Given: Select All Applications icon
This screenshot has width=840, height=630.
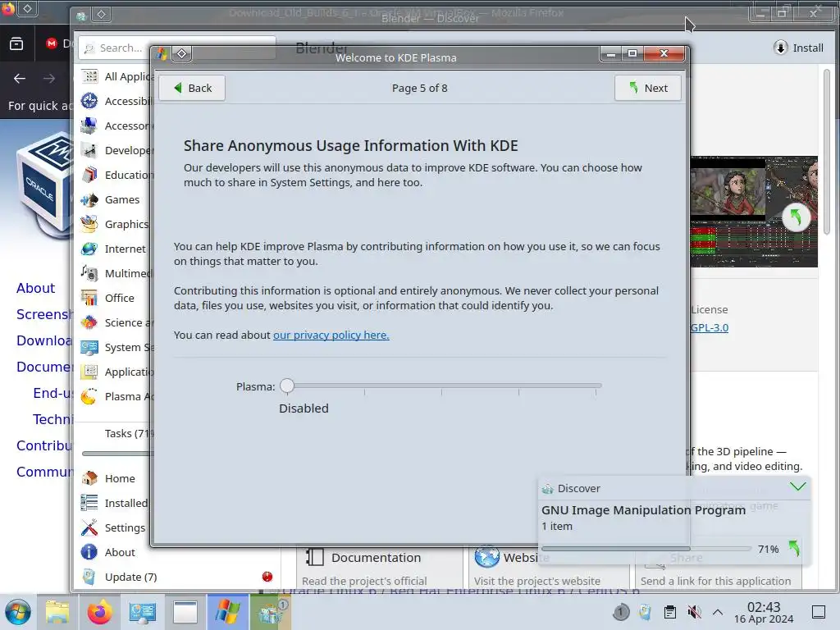Looking at the screenshot, I should pyautogui.click(x=89, y=76).
